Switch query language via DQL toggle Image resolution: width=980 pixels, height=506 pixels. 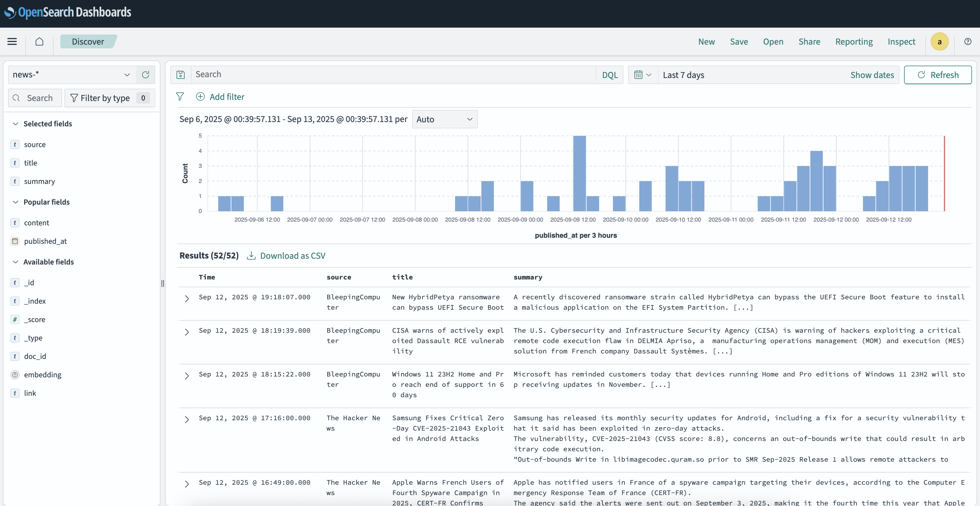click(x=609, y=75)
